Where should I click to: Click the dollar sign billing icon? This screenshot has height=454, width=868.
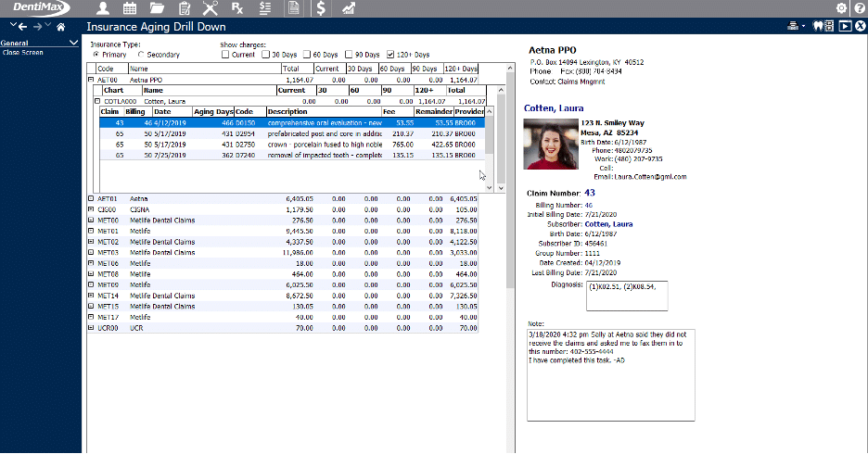point(320,8)
